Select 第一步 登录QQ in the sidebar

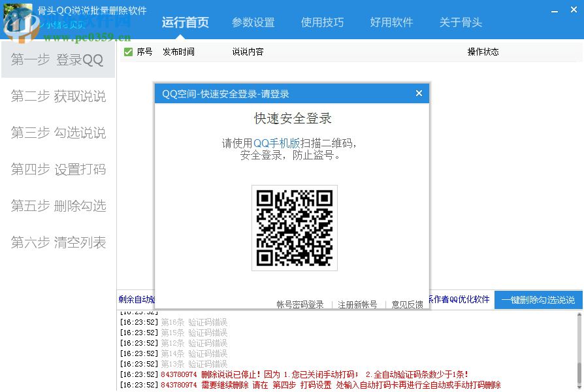pos(57,59)
